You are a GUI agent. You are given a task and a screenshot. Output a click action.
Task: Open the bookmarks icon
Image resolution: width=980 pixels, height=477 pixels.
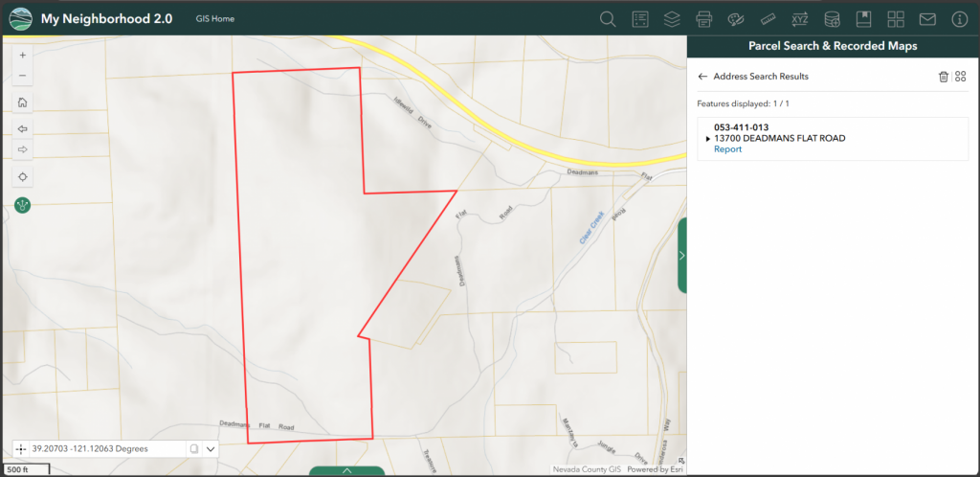coord(863,19)
